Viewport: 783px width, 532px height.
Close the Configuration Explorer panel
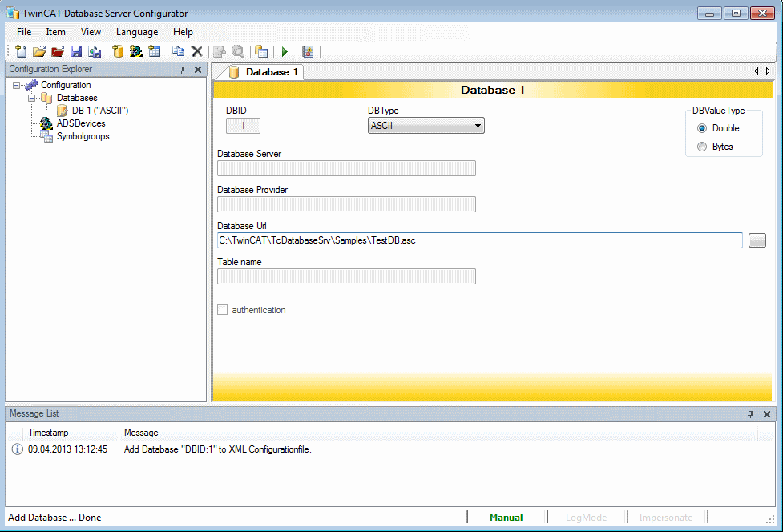[198, 70]
